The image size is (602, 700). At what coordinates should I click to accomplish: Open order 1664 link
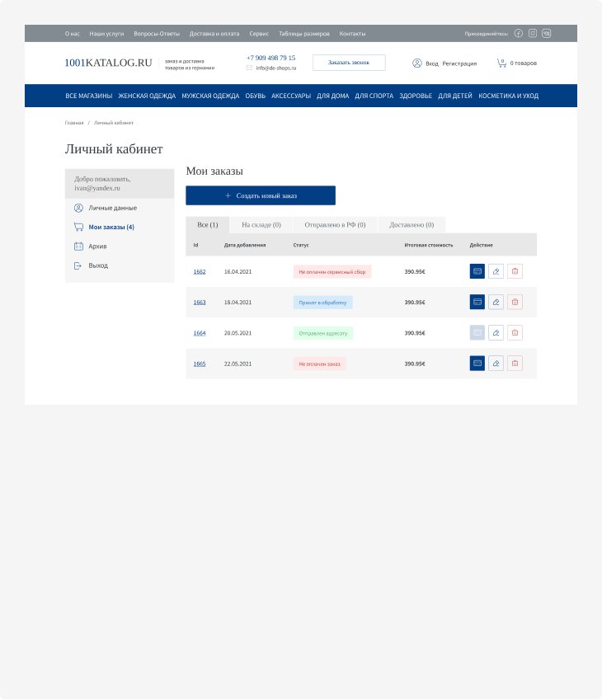tap(200, 333)
